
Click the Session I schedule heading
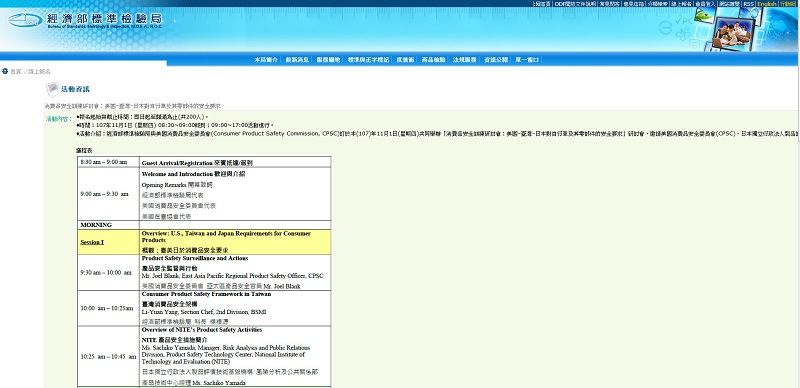(x=92, y=242)
